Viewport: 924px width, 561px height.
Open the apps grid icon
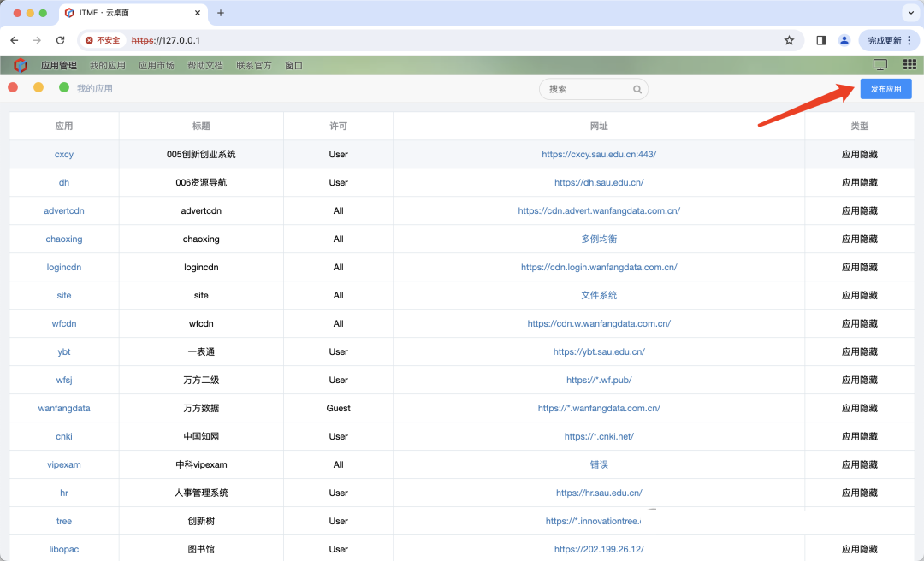pos(909,65)
